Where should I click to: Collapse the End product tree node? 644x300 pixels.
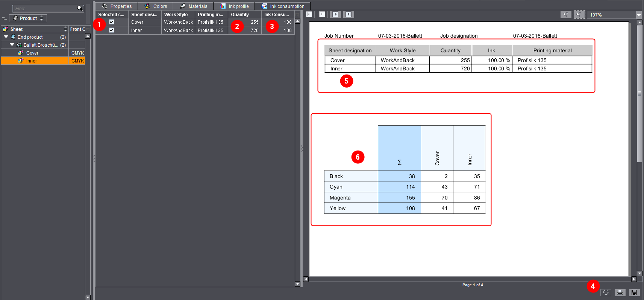point(6,37)
